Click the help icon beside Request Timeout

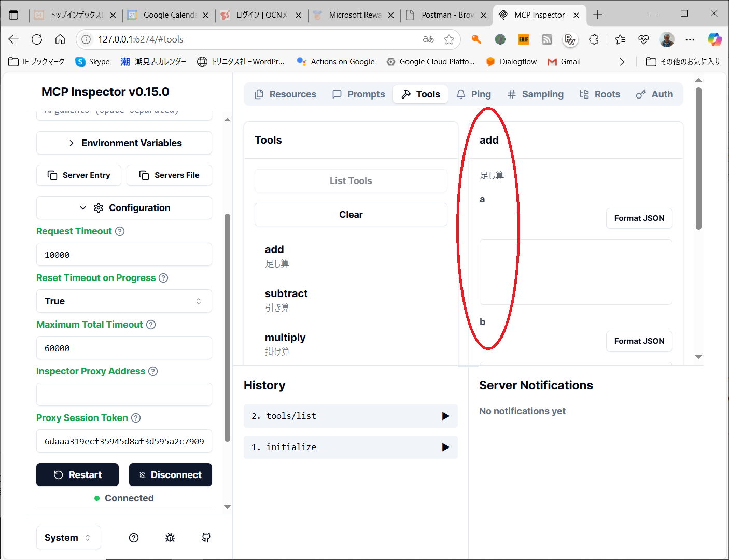[x=120, y=231]
